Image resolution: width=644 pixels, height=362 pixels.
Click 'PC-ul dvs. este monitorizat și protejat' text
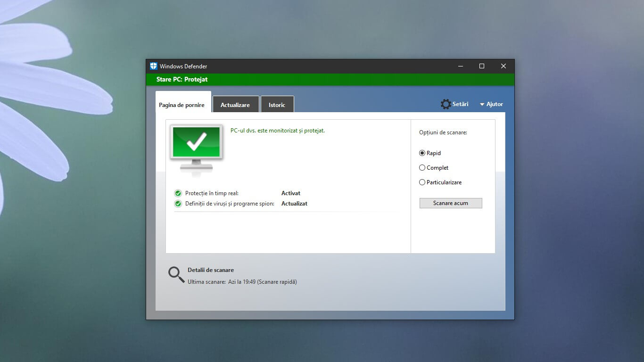click(278, 131)
